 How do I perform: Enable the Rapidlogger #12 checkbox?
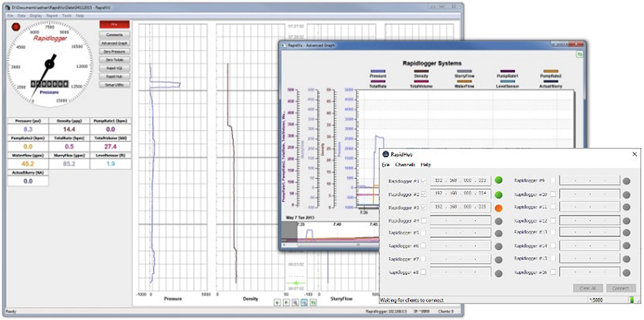tap(553, 220)
